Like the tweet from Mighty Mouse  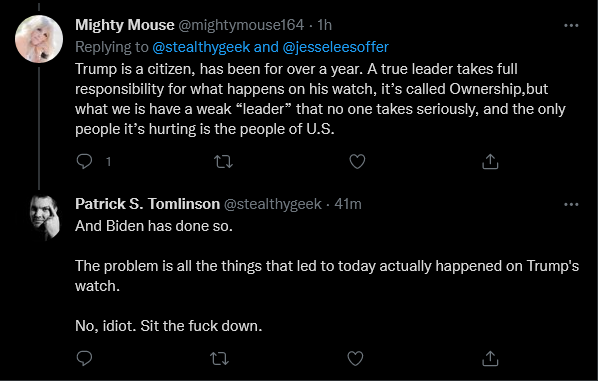[357, 162]
